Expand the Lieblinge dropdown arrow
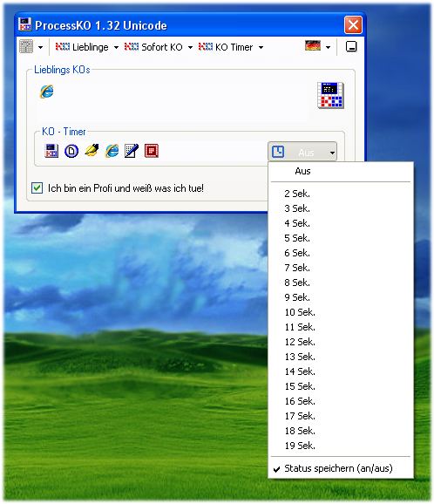Image resolution: width=434 pixels, height=504 pixels. pyautogui.click(x=116, y=48)
